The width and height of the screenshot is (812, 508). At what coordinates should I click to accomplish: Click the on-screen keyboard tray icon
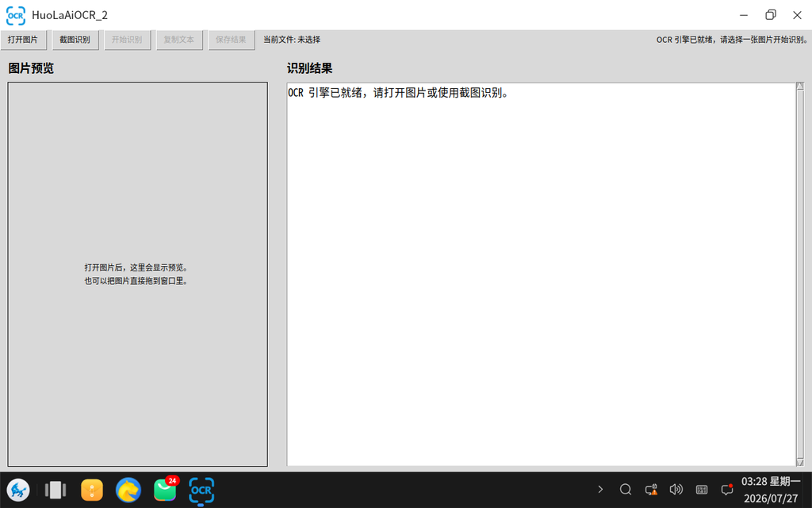[702, 489]
